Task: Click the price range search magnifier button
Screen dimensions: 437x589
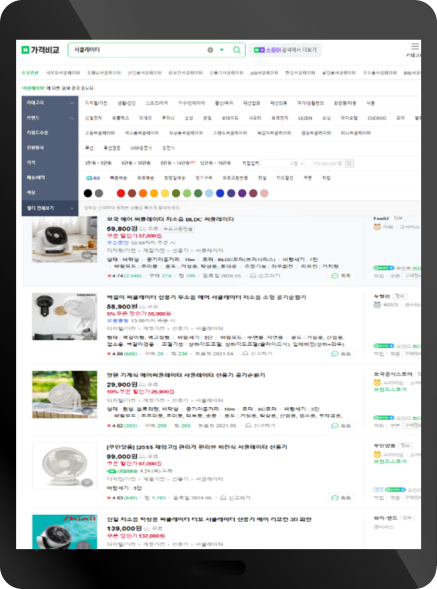Action: pos(349,163)
